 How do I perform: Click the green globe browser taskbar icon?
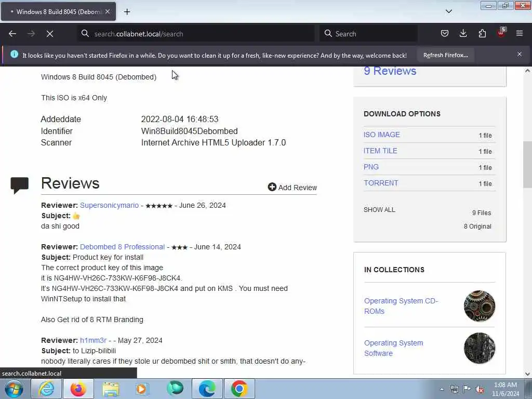175,389
